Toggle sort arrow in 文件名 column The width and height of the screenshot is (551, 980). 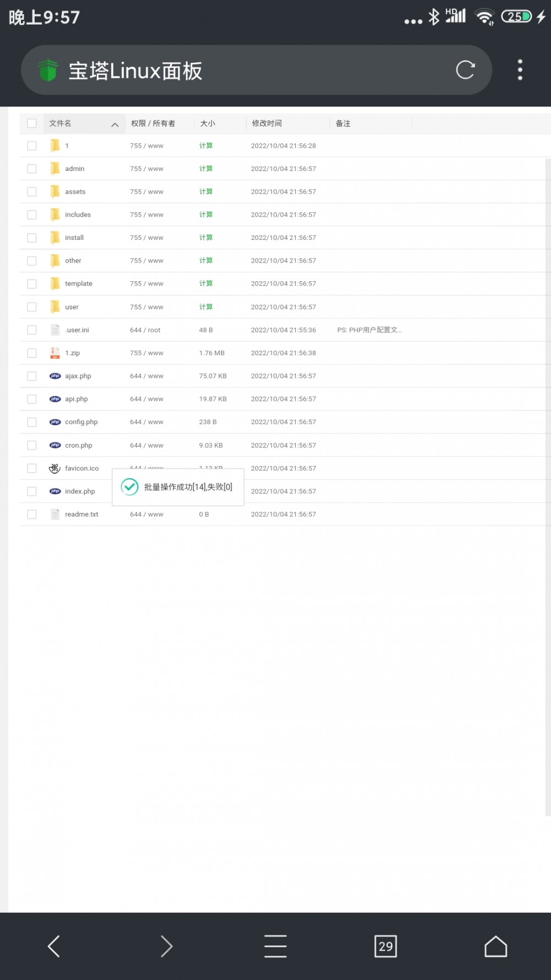pos(115,125)
